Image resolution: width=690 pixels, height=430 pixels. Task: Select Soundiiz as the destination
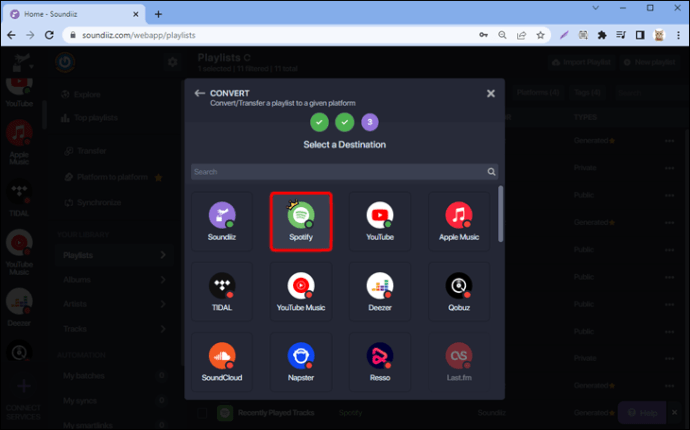click(x=222, y=221)
